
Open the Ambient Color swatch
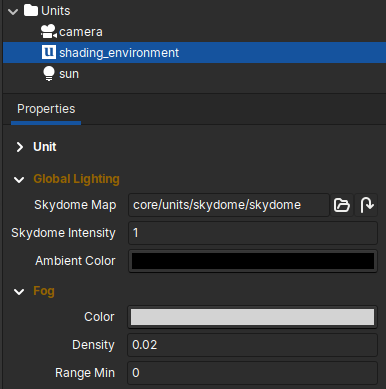pyautogui.click(x=253, y=261)
